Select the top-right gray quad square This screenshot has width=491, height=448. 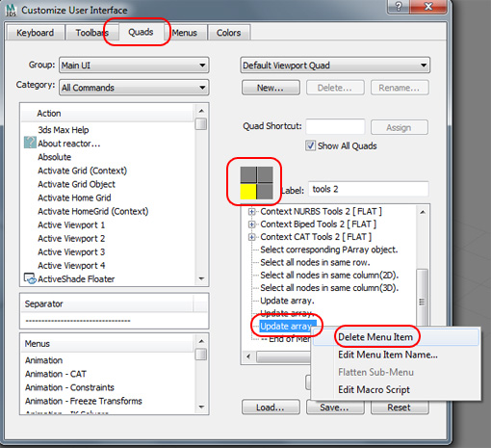(x=266, y=174)
